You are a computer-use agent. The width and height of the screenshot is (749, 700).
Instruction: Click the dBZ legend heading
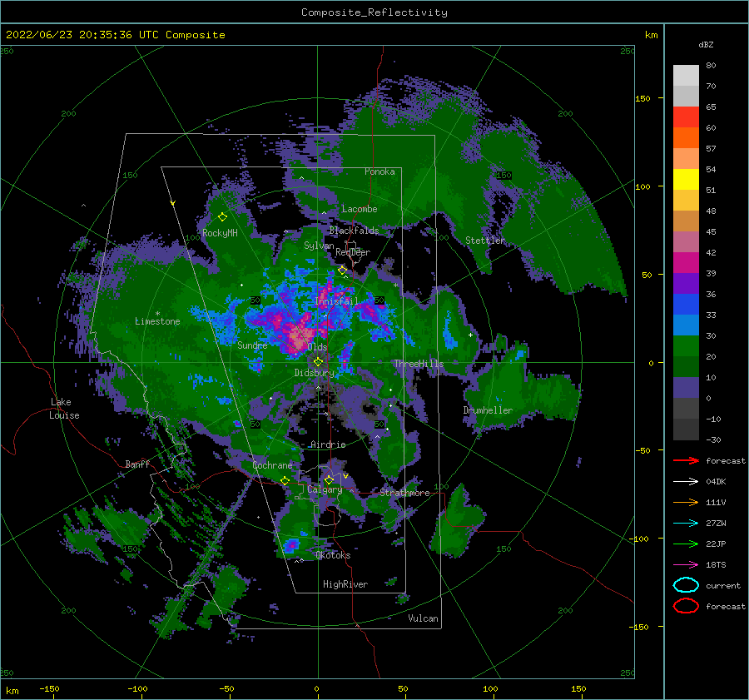(706, 45)
